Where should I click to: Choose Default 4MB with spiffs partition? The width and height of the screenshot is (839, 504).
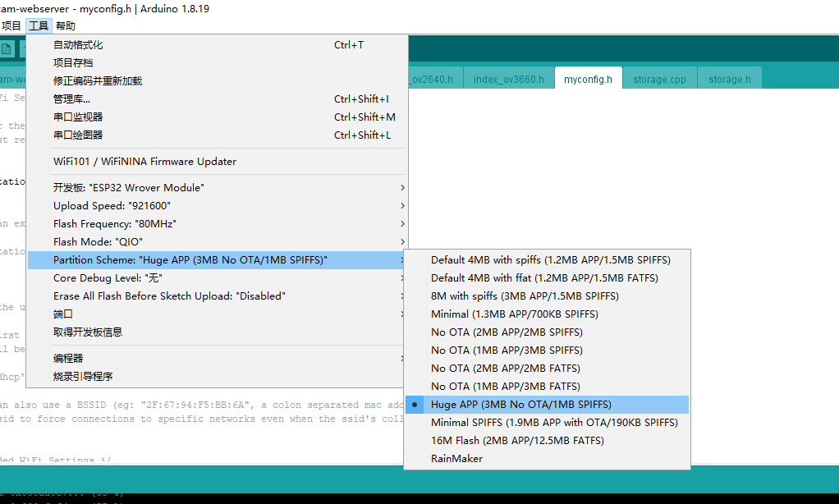click(550, 260)
